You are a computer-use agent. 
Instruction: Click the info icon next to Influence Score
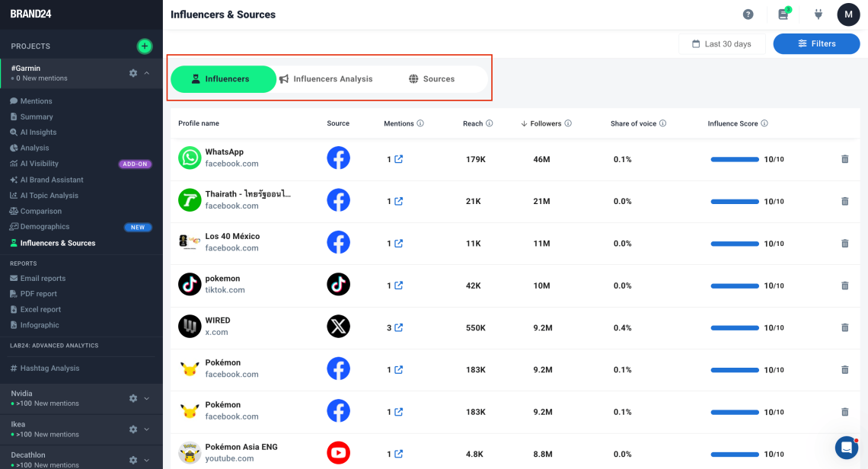[x=764, y=123]
